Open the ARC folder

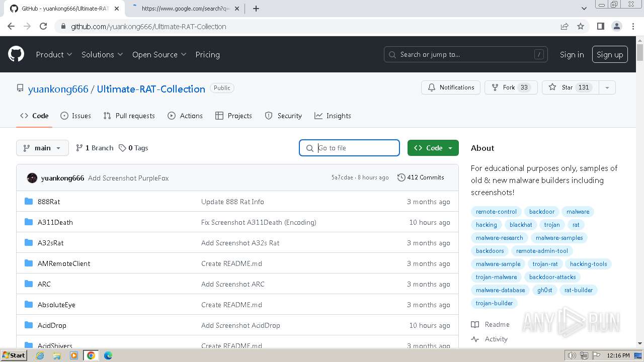coord(44,284)
